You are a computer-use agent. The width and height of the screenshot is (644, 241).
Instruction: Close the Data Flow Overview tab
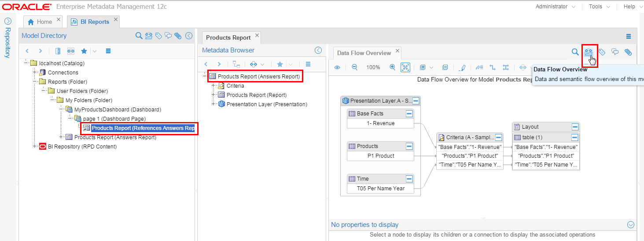pyautogui.click(x=397, y=51)
